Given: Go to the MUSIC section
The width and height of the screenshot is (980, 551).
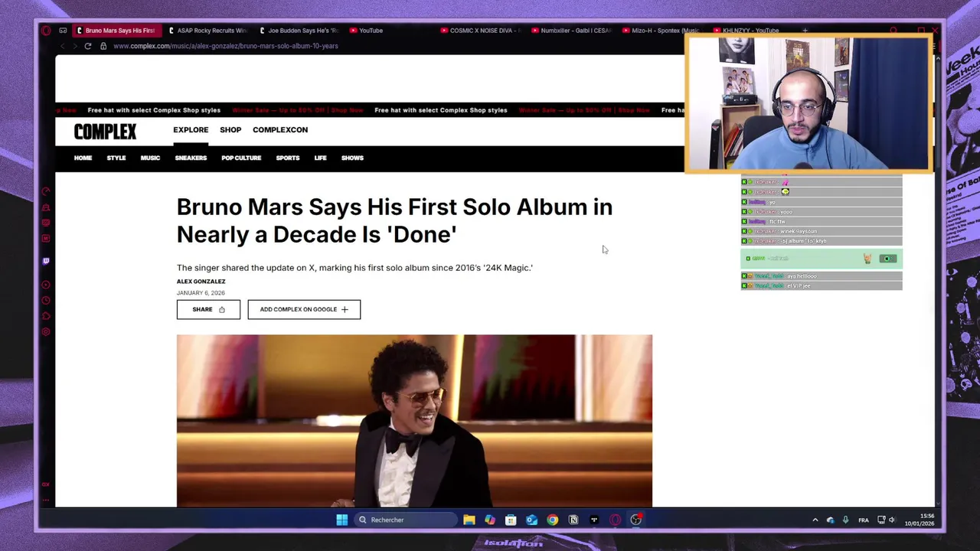Looking at the screenshot, I should [x=150, y=158].
